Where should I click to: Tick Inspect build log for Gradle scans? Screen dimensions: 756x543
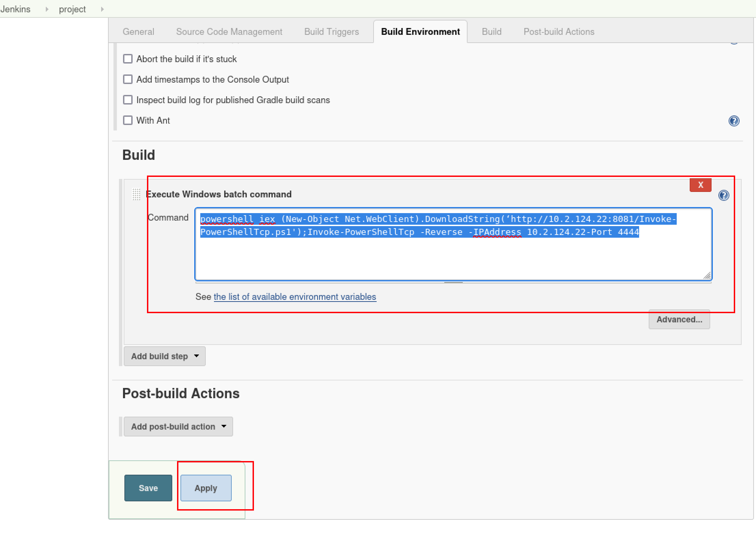128,100
